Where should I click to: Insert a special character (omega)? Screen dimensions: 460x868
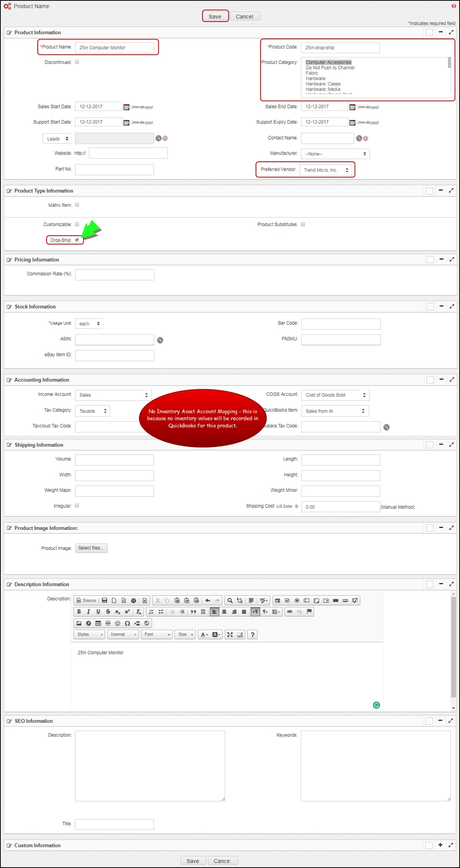[127, 623]
